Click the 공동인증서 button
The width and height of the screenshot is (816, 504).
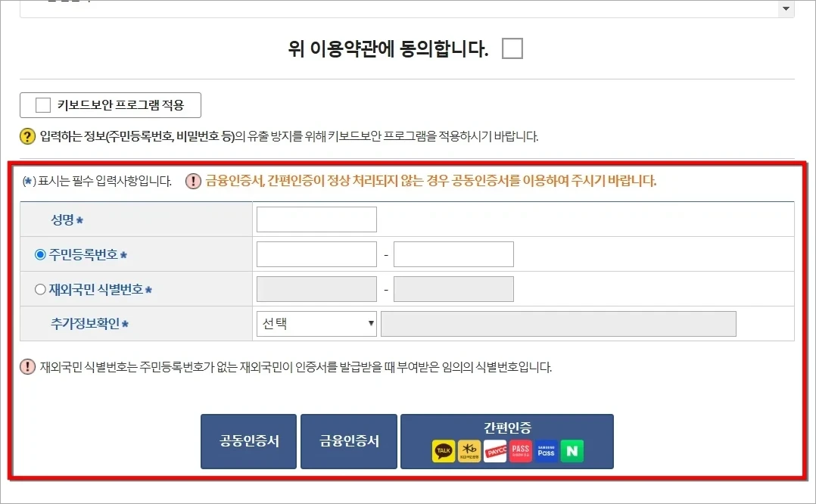248,441
